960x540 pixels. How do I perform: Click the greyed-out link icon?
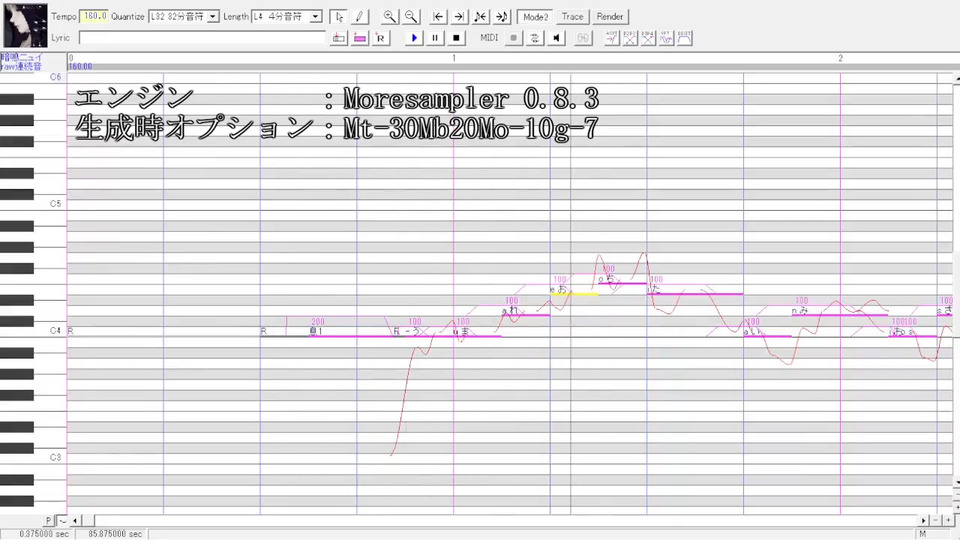583,38
